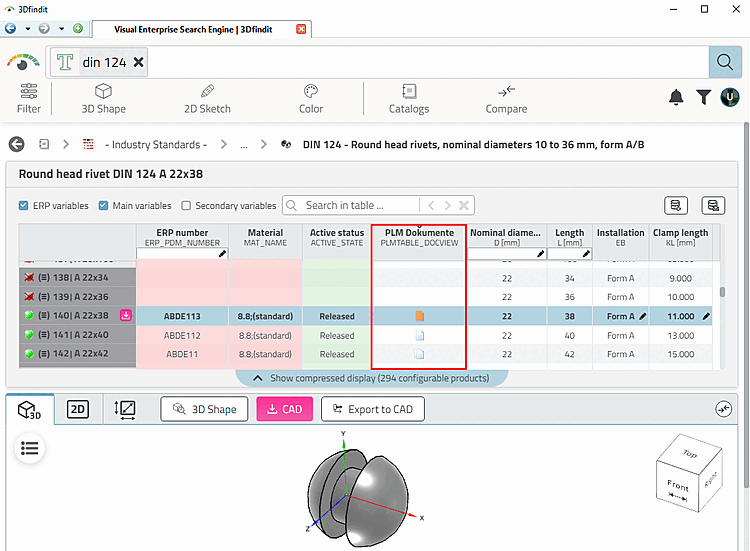Open the preview list menu button

[x=30, y=448]
